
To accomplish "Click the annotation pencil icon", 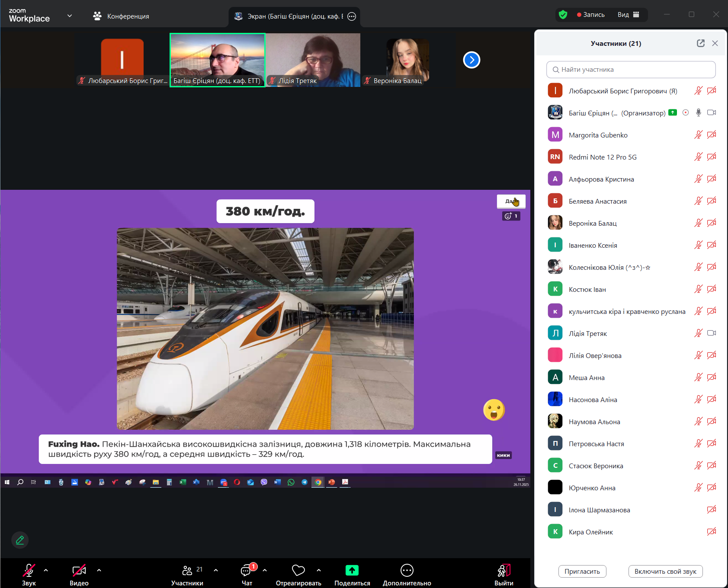I will [x=20, y=540].
